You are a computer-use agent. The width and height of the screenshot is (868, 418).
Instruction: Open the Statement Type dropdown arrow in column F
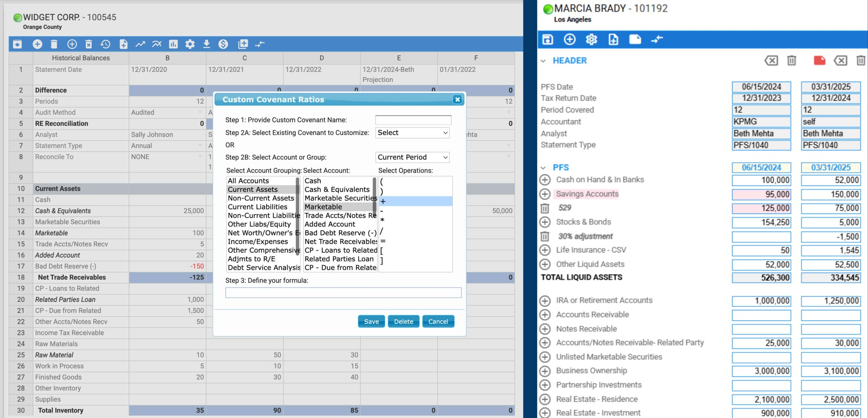click(x=509, y=145)
